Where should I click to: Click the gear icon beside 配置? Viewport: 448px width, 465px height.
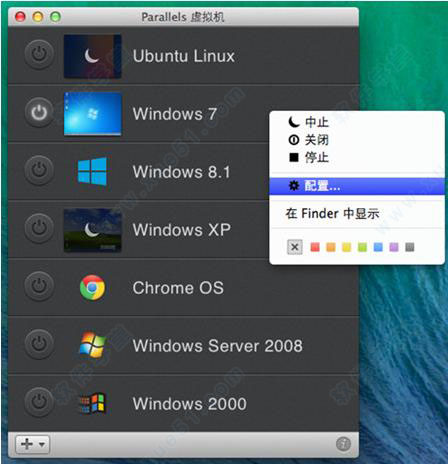(294, 185)
